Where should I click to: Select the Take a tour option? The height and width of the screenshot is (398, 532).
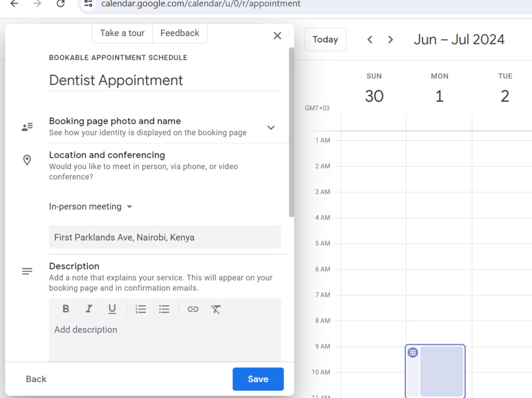click(122, 33)
